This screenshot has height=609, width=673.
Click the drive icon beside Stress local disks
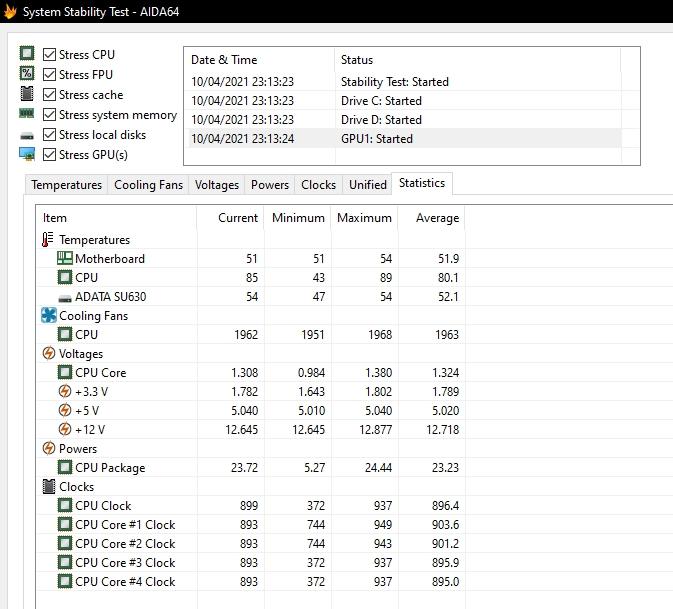[27, 136]
